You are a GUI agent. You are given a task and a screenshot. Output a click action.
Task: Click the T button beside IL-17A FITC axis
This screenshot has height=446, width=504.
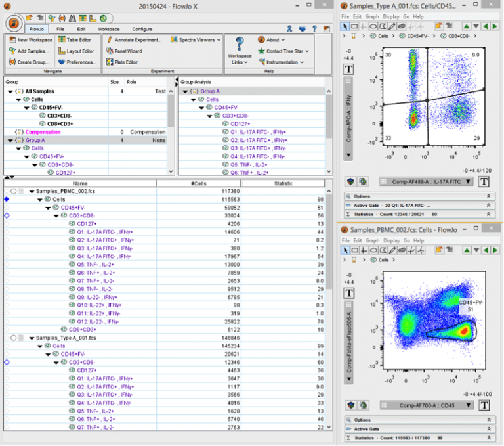tap(484, 182)
